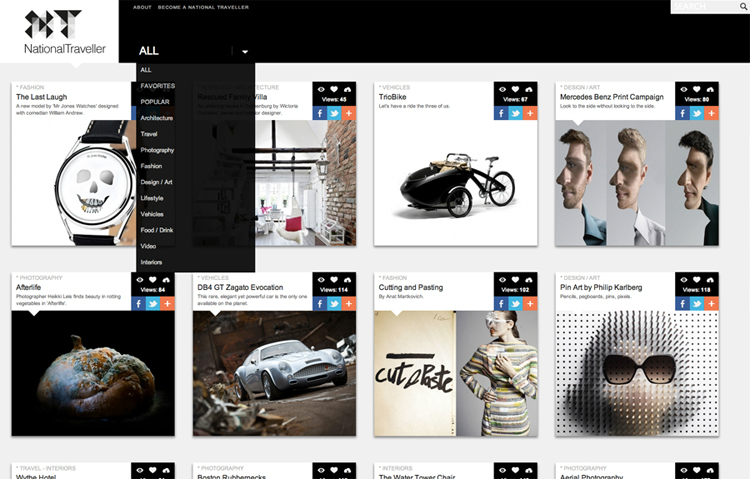Viewport: 750px width, 479px height.
Task: Favorite TrioBike with the heart icon
Action: 515,89
